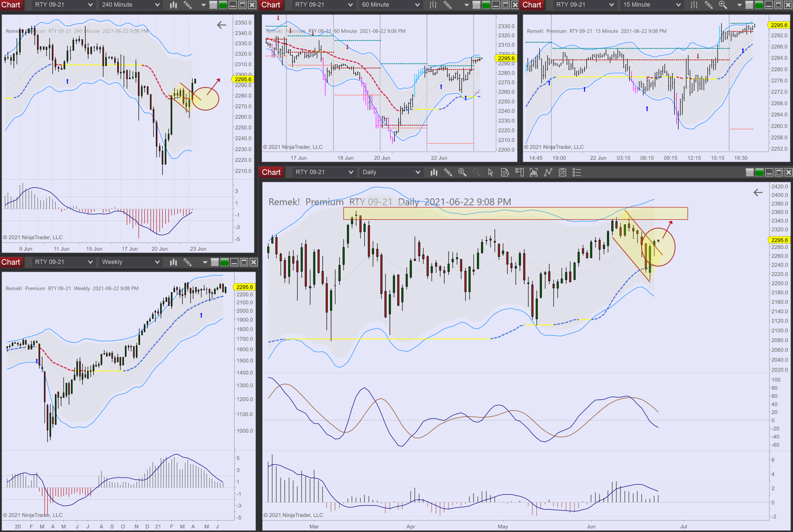
Task: Click 'Jul' axis label on Daily chart
Action: pyautogui.click(x=683, y=527)
